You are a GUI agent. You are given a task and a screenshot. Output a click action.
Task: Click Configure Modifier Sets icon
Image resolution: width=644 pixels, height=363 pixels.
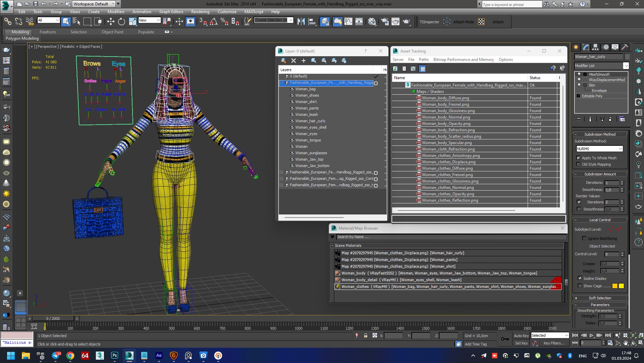[x=622, y=119]
